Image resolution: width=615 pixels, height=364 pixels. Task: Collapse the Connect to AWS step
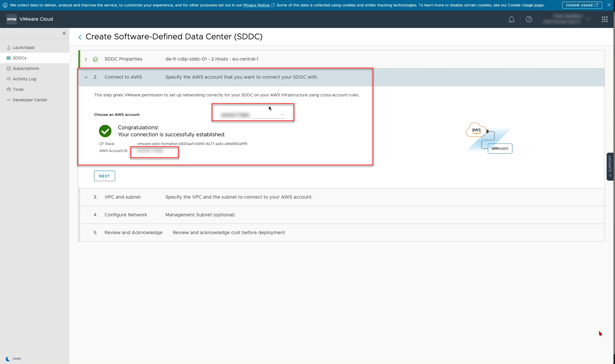tap(86, 77)
